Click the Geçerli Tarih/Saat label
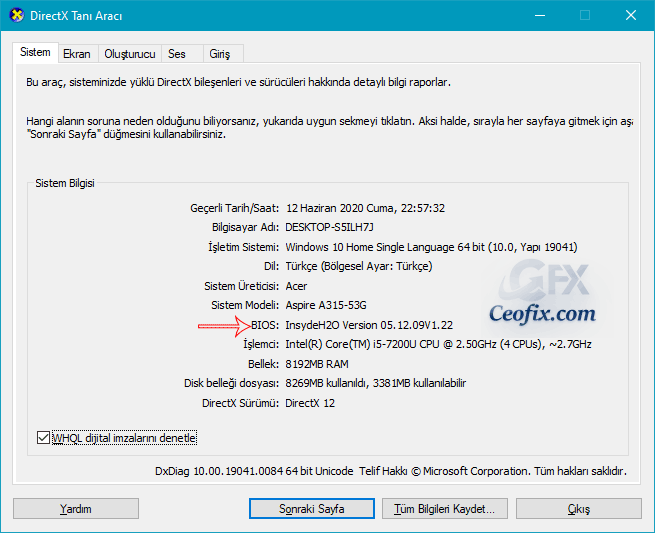 pos(234,208)
